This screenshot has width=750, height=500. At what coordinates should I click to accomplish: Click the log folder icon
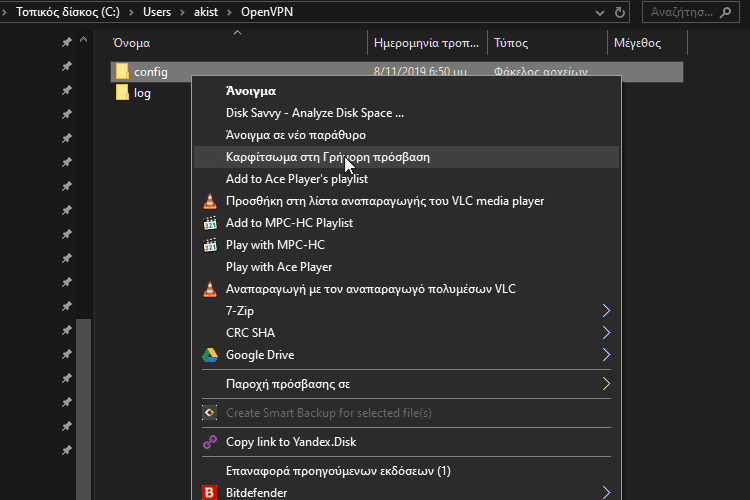pos(122,93)
